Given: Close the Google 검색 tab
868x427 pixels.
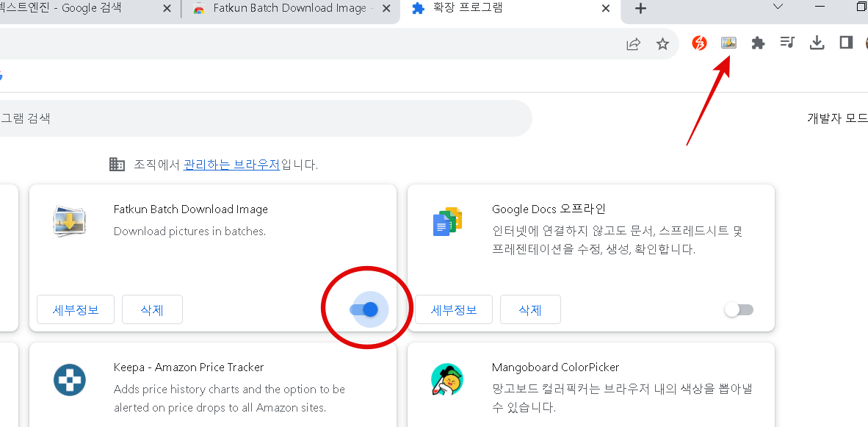Looking at the screenshot, I should 167,9.
